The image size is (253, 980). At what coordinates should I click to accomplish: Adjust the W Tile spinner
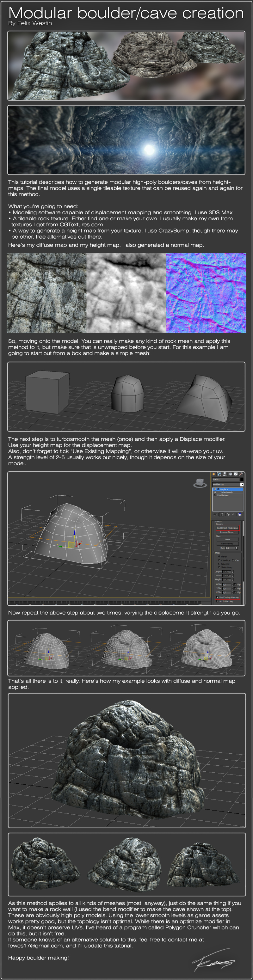[x=233, y=593]
